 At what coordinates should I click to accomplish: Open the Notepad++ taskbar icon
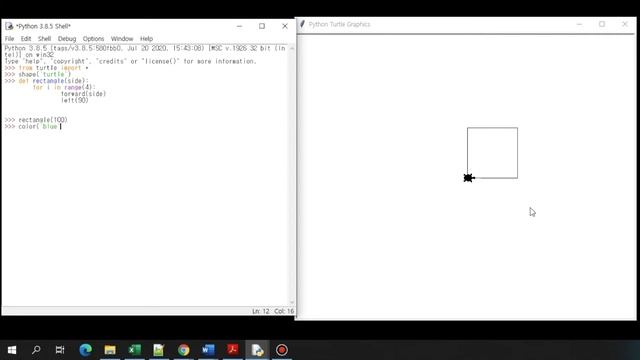click(x=159, y=350)
